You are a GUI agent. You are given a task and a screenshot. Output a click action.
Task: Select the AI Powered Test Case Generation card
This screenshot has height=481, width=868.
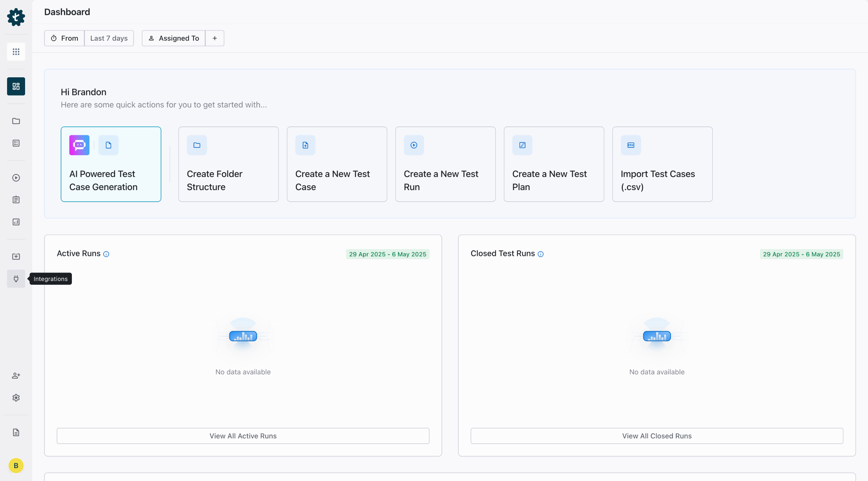coord(111,164)
